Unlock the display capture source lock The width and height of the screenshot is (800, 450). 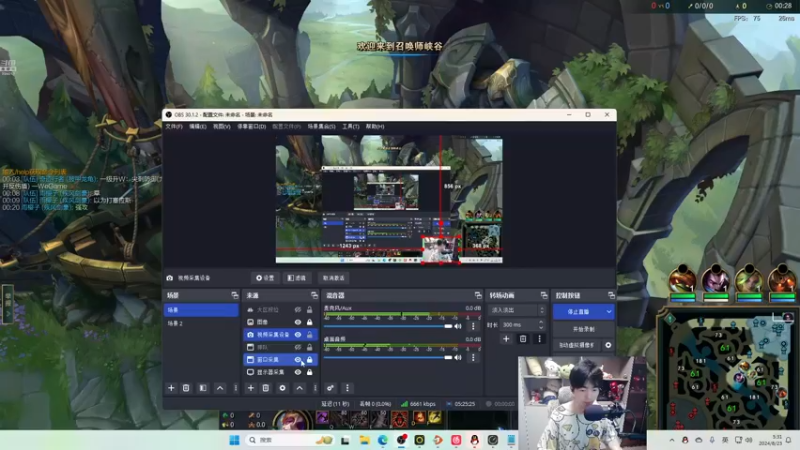[310, 372]
